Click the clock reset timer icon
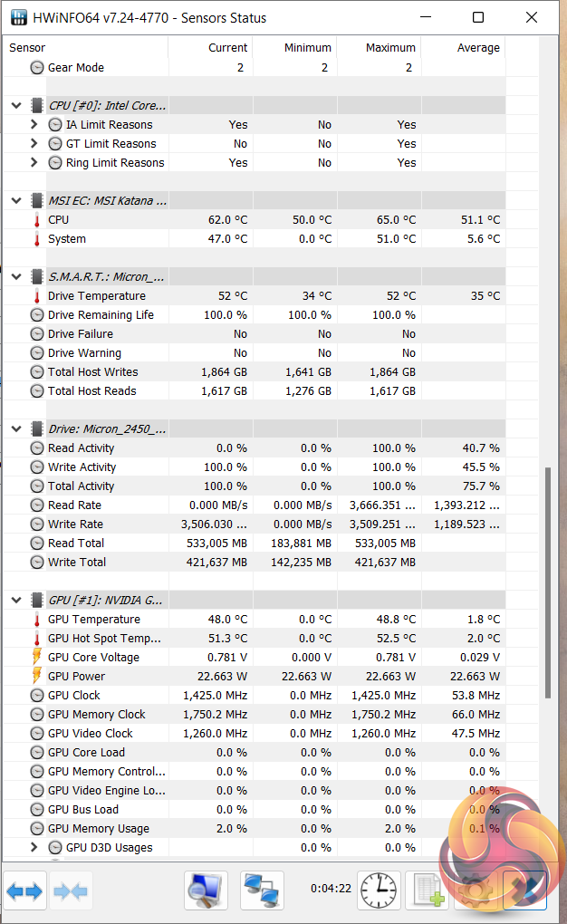Screen dimensions: 567x924 [379, 891]
